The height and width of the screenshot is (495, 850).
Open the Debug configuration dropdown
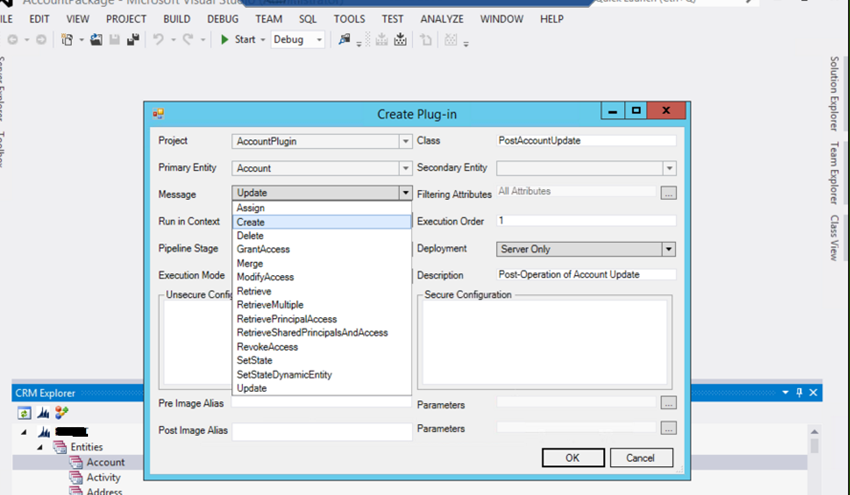(319, 40)
